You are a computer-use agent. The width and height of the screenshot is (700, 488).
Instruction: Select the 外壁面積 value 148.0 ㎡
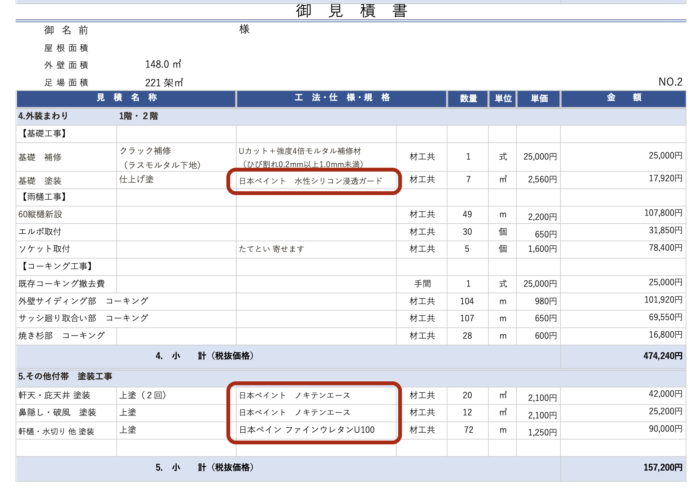point(165,64)
